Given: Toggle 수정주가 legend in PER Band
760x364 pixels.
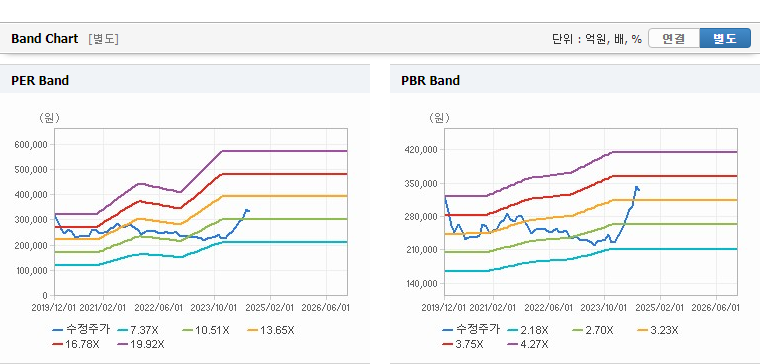Looking at the screenshot, I should (x=81, y=330).
